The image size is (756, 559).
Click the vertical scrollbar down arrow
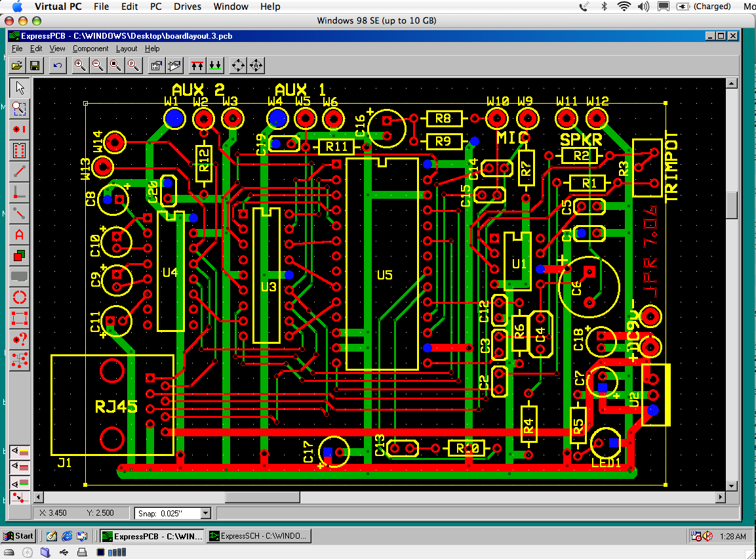pyautogui.click(x=731, y=486)
